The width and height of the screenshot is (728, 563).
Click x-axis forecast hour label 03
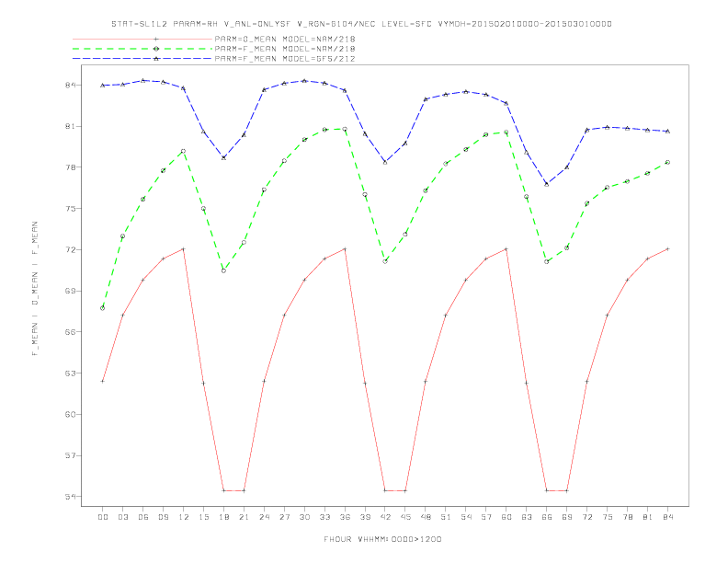tap(122, 517)
